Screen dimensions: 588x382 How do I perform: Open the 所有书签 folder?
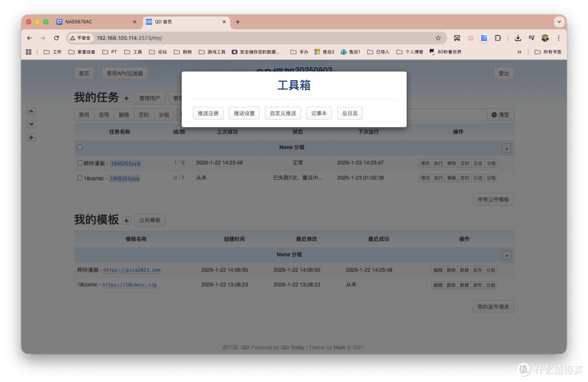[548, 52]
